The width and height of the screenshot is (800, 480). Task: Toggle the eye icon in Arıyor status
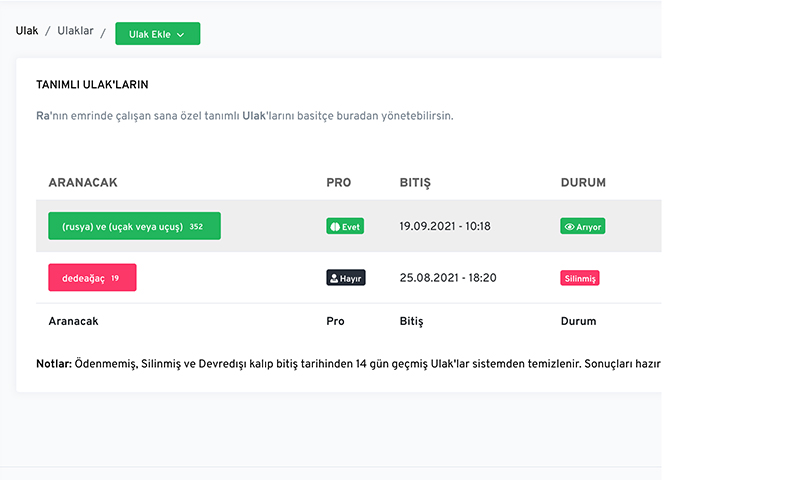pyautogui.click(x=569, y=226)
